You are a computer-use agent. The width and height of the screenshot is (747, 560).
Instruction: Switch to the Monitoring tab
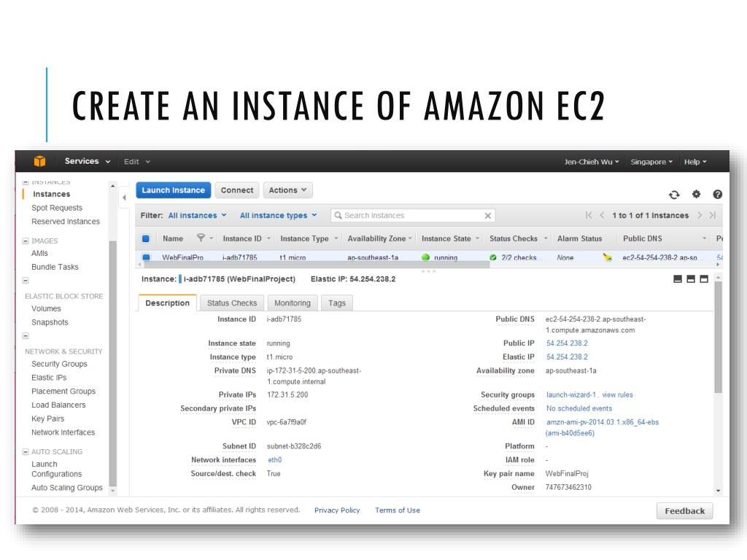click(x=292, y=303)
